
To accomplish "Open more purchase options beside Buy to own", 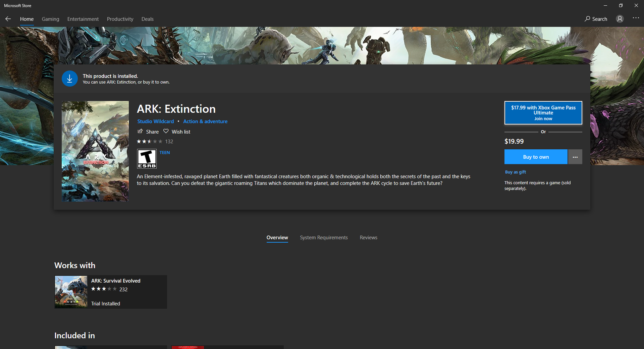I will pyautogui.click(x=575, y=157).
